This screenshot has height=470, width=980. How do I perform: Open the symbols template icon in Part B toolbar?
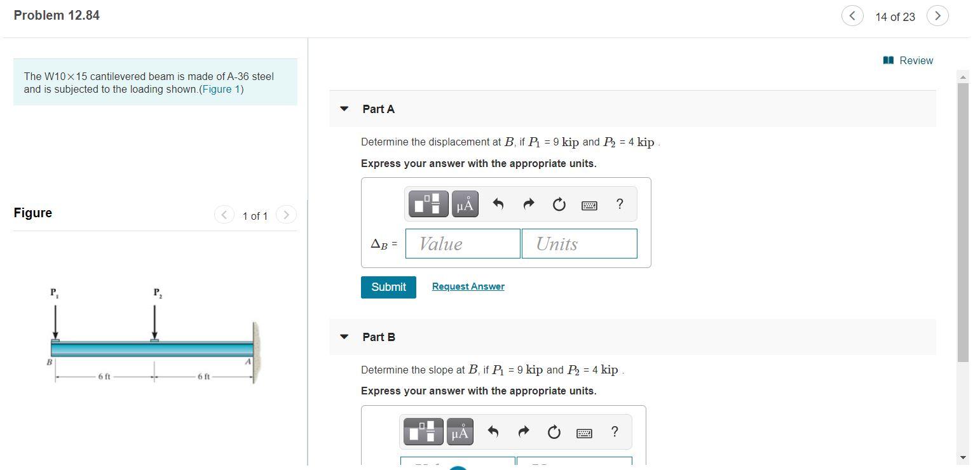tap(423, 431)
